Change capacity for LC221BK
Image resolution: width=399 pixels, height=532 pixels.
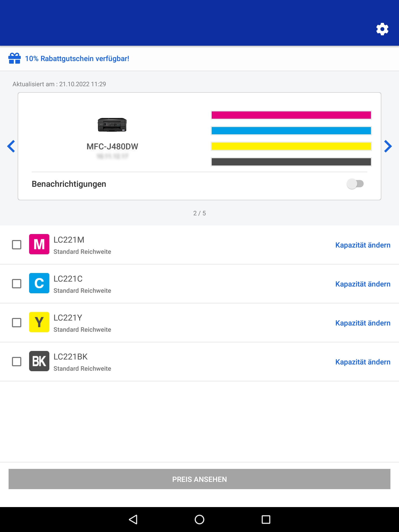tap(363, 362)
